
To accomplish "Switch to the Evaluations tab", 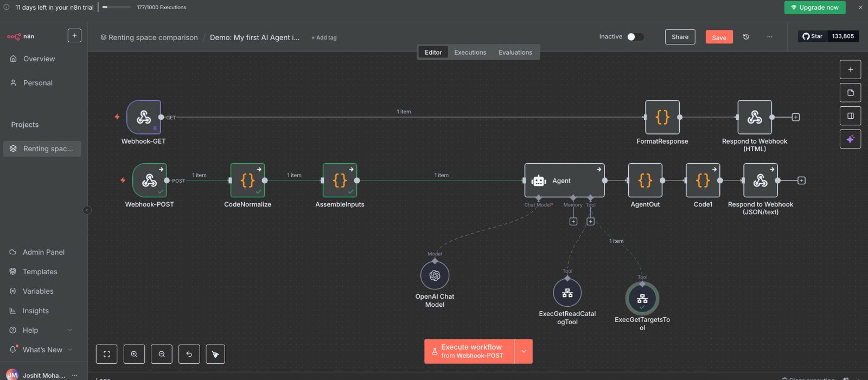I will pos(515,53).
